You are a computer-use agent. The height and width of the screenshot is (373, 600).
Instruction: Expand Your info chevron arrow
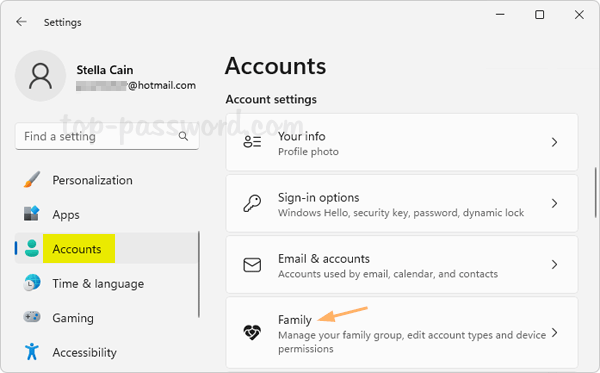coord(554,142)
